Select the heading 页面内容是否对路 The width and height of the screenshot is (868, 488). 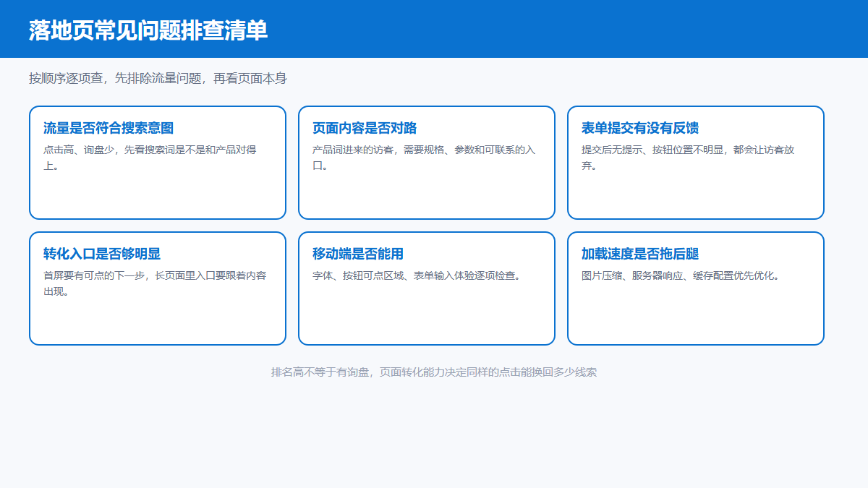coord(365,128)
